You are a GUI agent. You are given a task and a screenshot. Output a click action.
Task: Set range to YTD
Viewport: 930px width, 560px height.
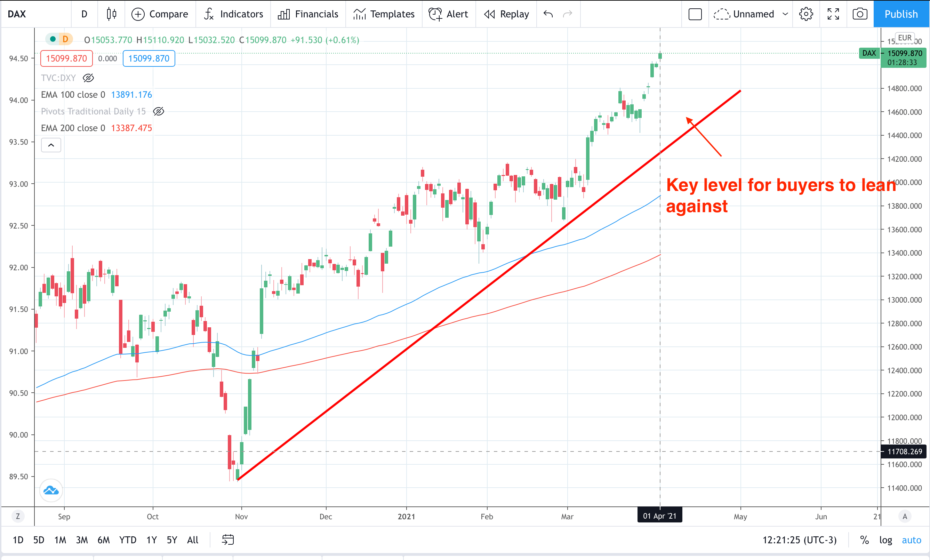(x=128, y=540)
